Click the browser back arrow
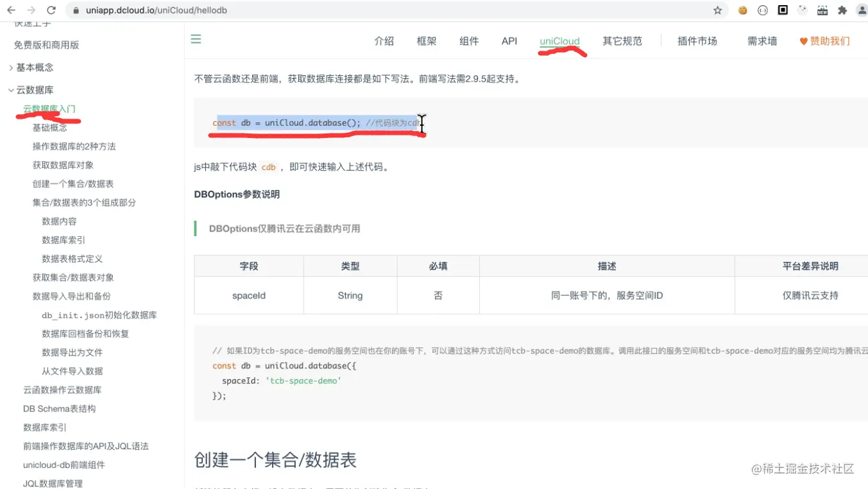Viewport: 868px width, 489px height. [11, 10]
